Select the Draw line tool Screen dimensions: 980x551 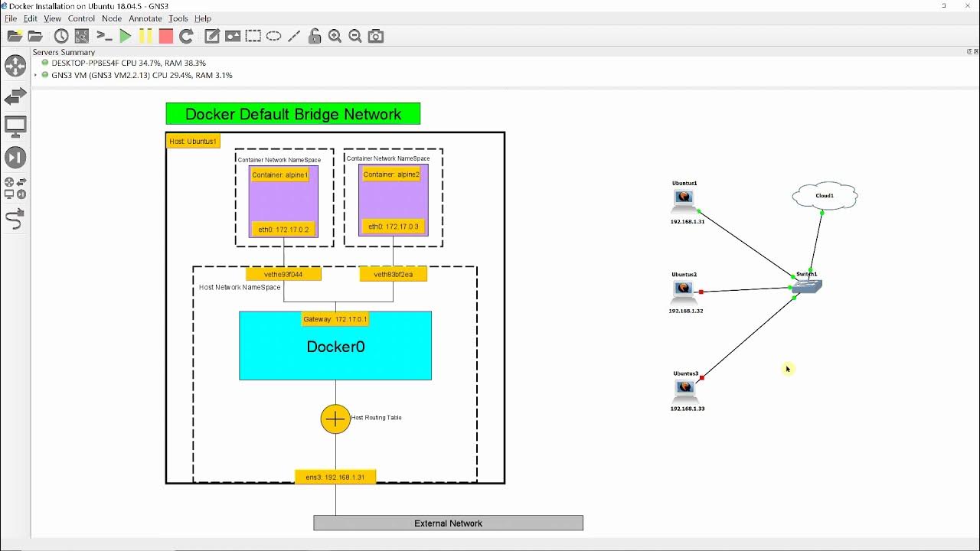pos(294,36)
